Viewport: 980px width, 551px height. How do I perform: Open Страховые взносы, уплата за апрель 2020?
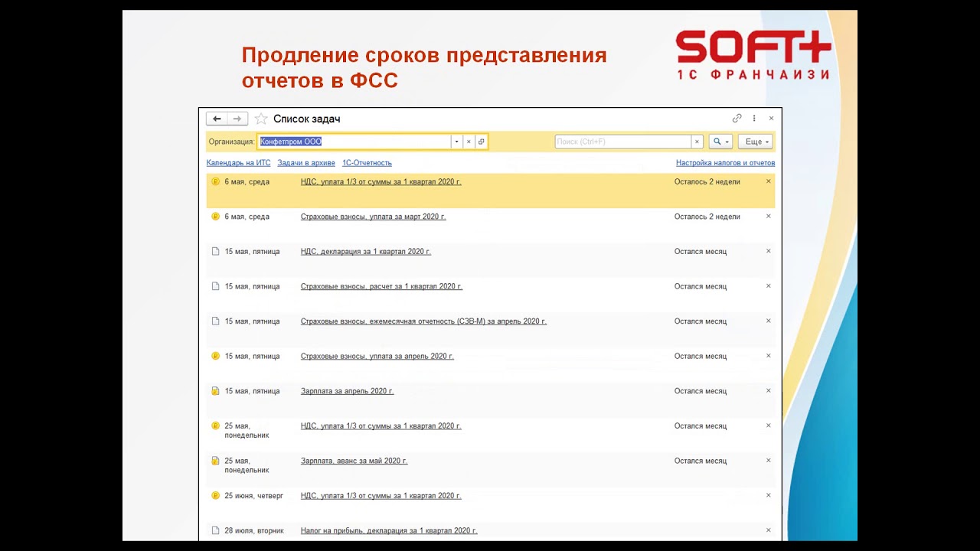click(x=377, y=357)
